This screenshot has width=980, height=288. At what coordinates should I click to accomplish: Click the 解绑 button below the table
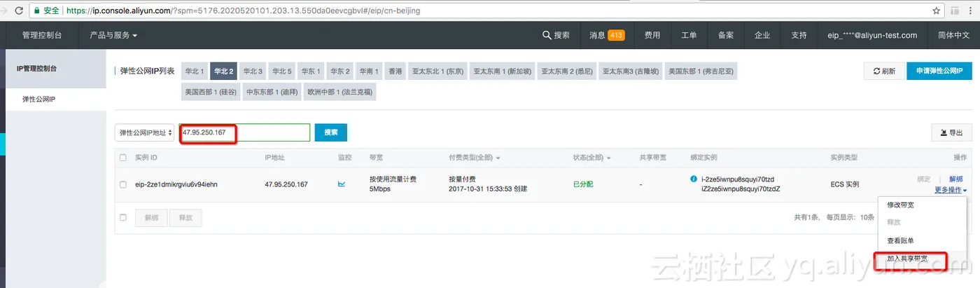tap(151, 218)
